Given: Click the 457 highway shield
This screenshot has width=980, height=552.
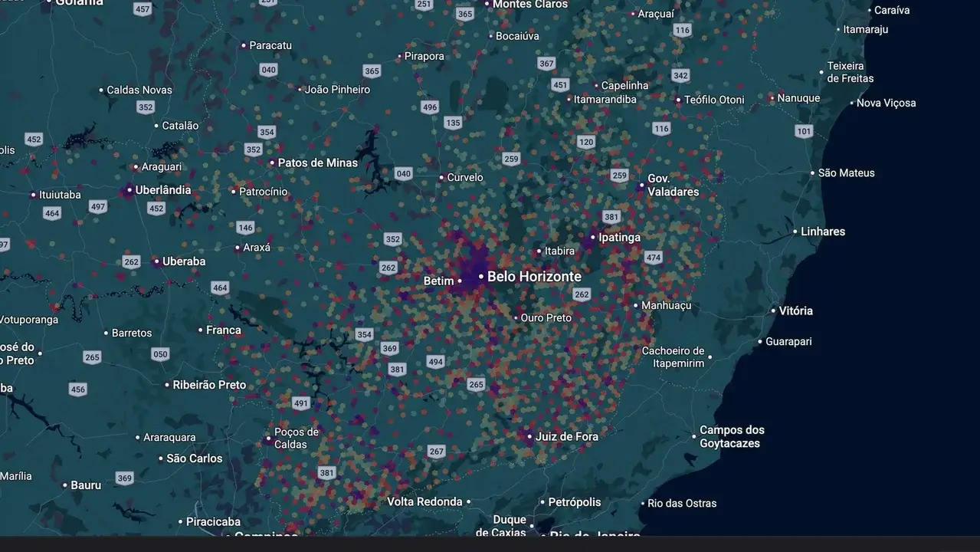Looking at the screenshot, I should [143, 9].
